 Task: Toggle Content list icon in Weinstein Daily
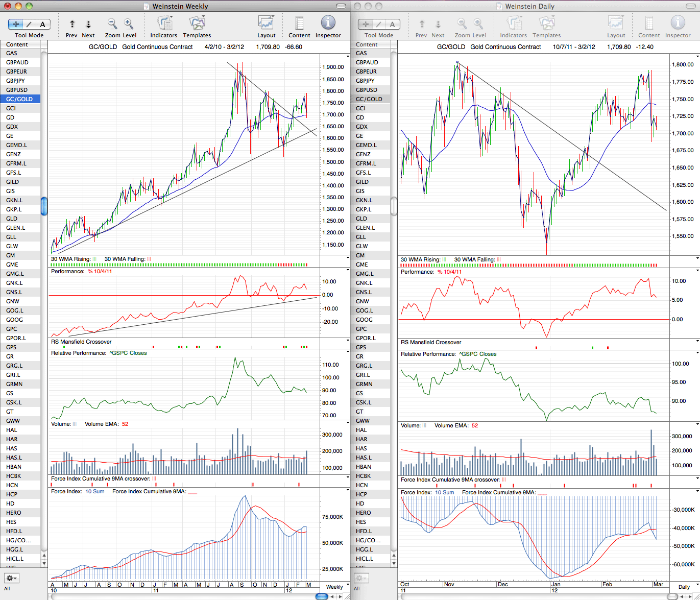coord(649,23)
